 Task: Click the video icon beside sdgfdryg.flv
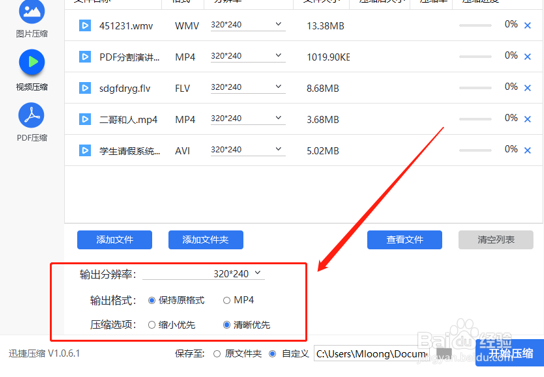(85, 88)
